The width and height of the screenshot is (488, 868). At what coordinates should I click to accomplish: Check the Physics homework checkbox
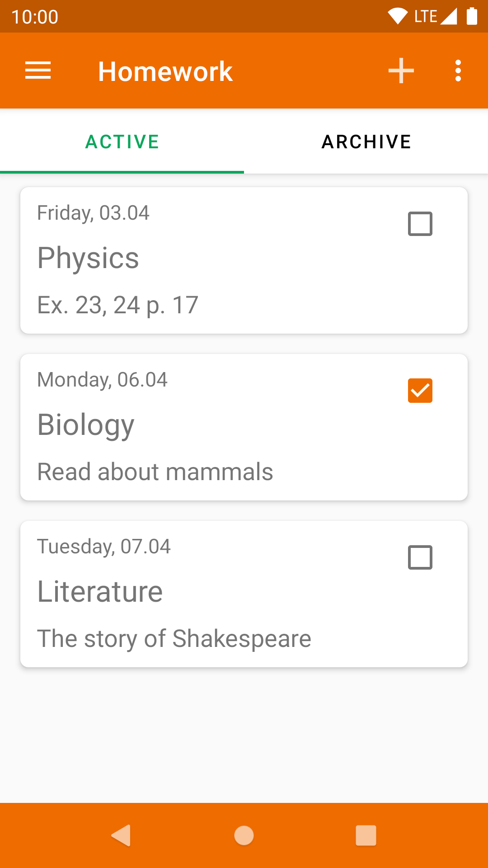coord(420,224)
